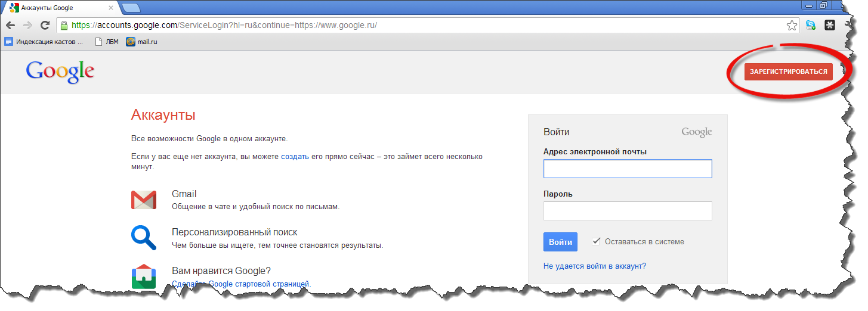Open the mail.ru bookmark

click(141, 42)
